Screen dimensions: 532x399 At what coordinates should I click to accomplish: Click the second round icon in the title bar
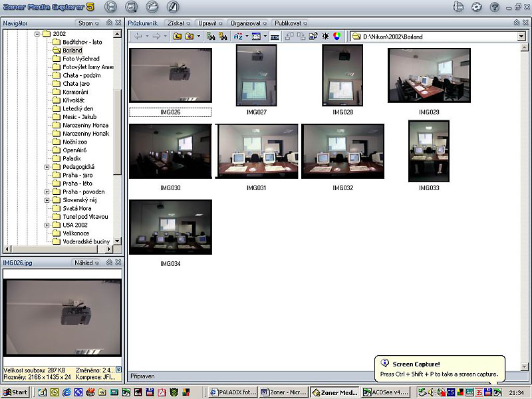[x=131, y=7]
